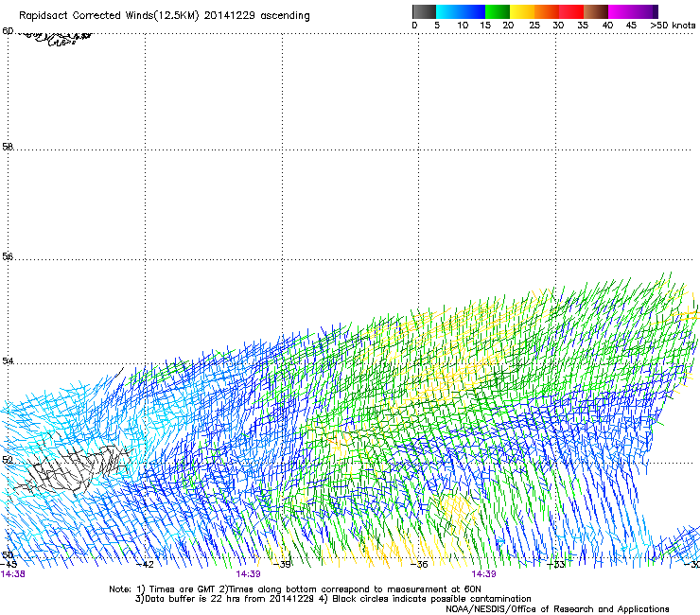Click the latitude label '56'

pos(8,256)
